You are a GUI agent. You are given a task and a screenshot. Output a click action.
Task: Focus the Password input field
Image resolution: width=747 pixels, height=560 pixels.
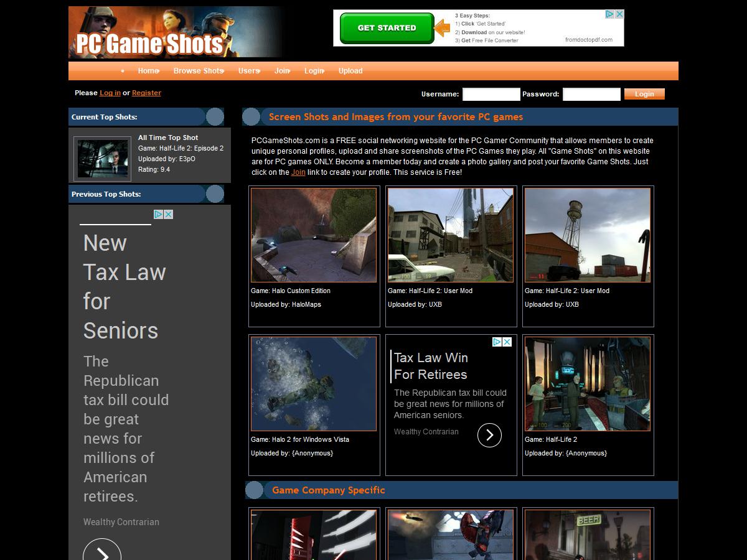click(x=591, y=94)
